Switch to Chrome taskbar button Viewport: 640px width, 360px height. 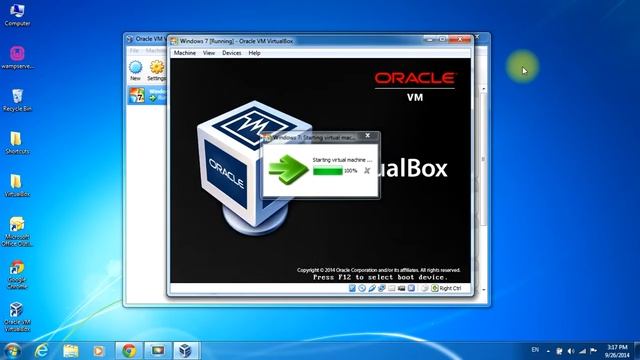tap(129, 351)
